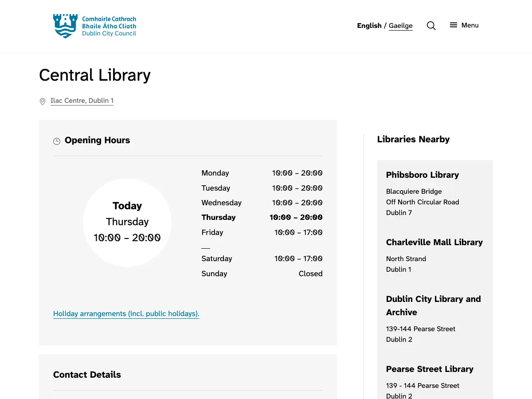Click the Dublin 7 address line
This screenshot has width=532, height=399.
[399, 213]
